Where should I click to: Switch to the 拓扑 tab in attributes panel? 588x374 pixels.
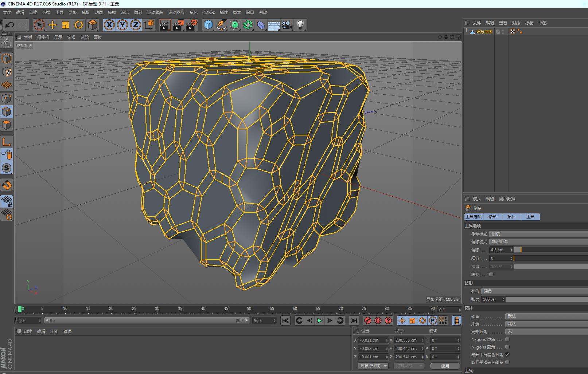point(511,217)
